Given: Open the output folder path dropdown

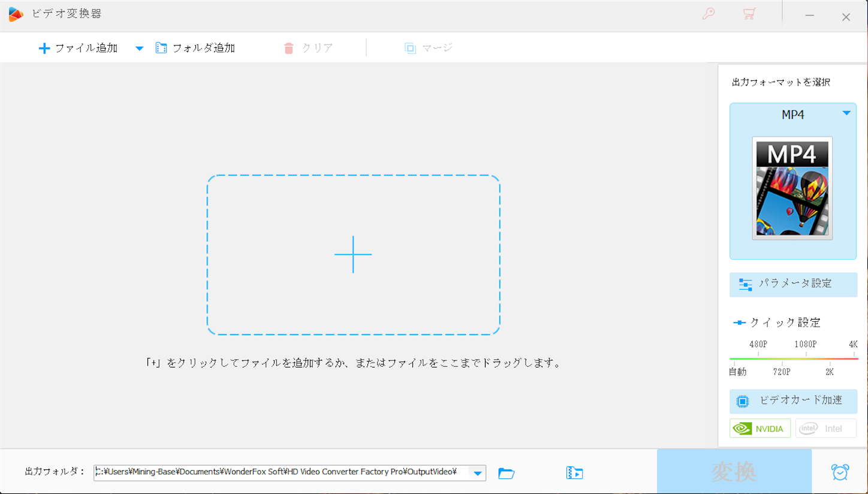Looking at the screenshot, I should pyautogui.click(x=477, y=472).
